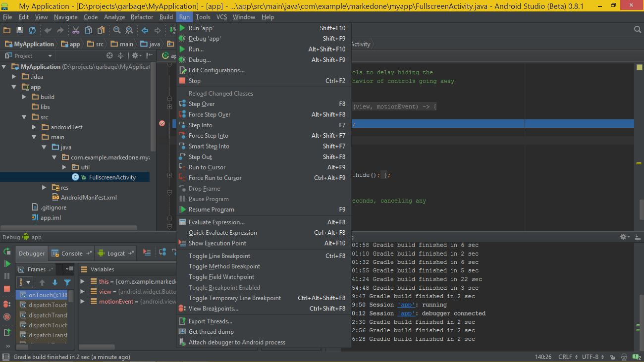Expand the motionEvent variable

coord(82,302)
